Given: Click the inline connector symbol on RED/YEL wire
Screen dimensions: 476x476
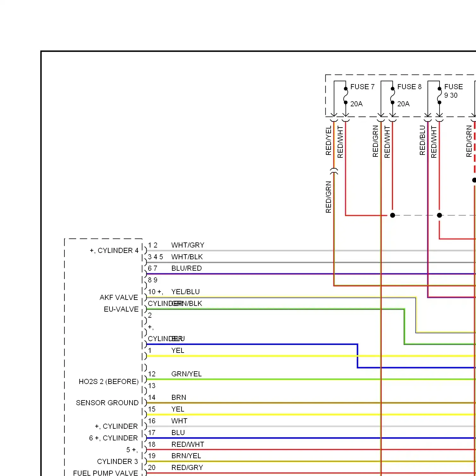Looking at the screenshot, I should (x=334, y=171).
